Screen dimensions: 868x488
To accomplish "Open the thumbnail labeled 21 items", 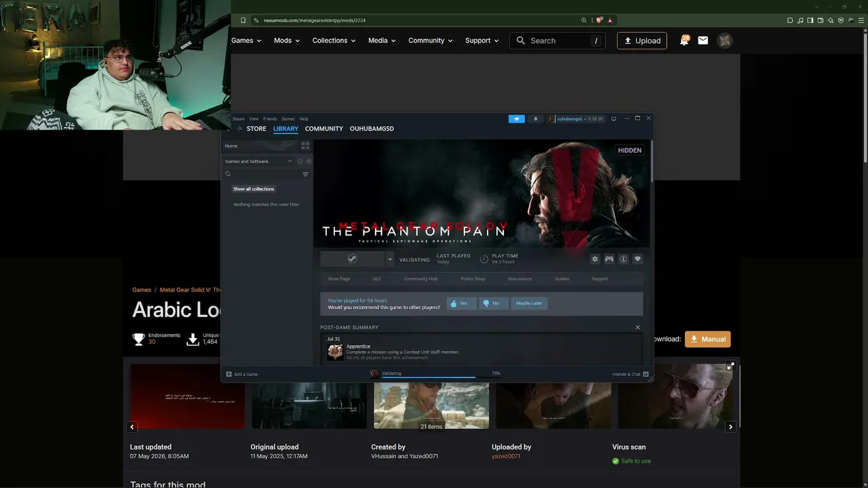I will 431,396.
